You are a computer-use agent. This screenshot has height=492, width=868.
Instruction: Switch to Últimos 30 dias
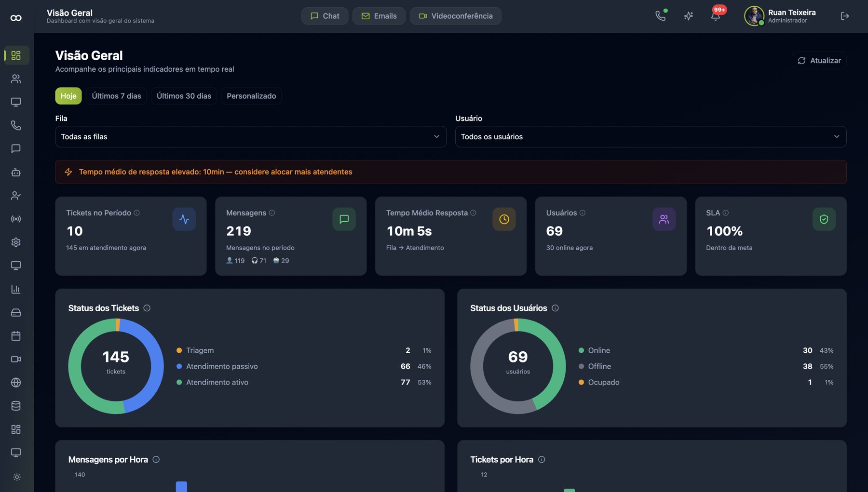[184, 96]
